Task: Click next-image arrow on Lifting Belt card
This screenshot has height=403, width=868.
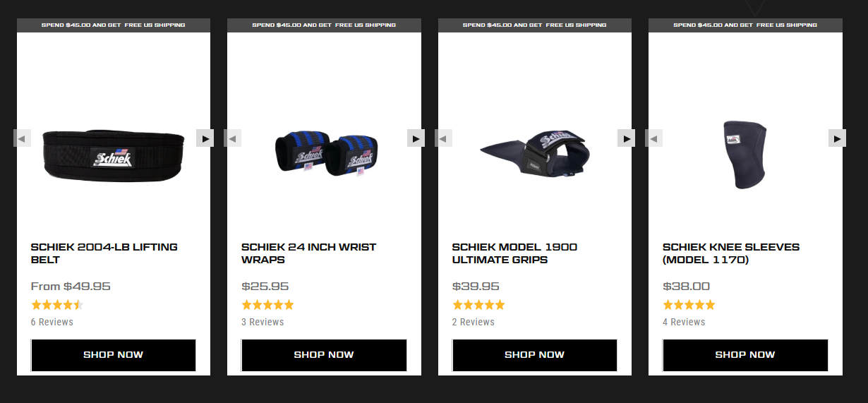Action: (x=205, y=138)
